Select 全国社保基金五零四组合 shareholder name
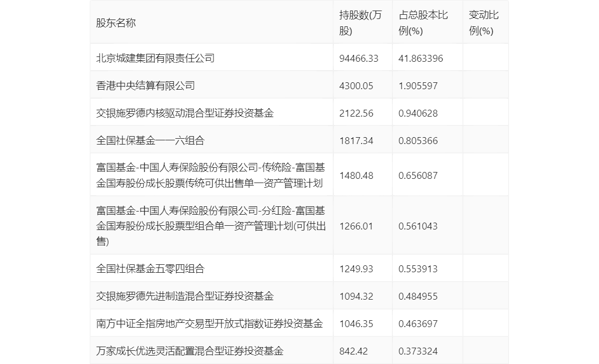Screen dimensions: 599x364 pos(150,269)
